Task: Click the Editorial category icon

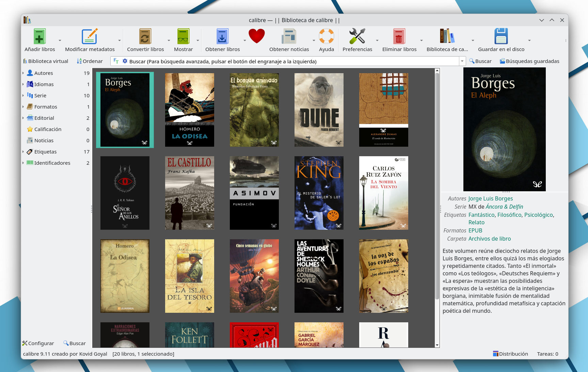Action: tap(30, 118)
